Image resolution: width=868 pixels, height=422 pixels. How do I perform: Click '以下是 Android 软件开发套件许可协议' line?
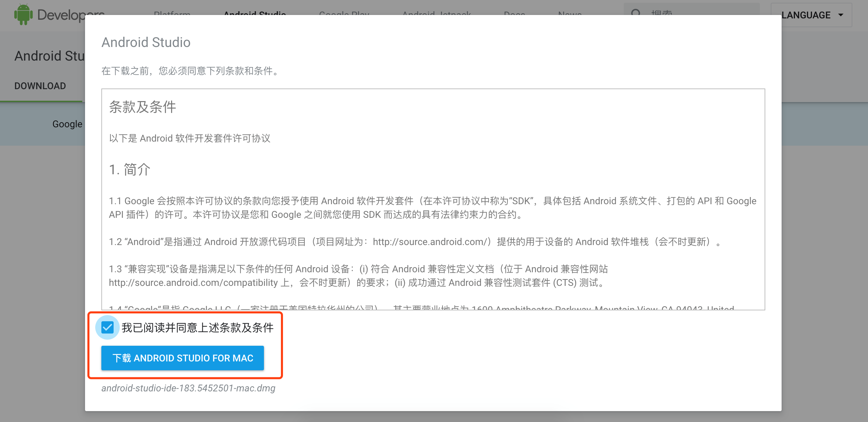coord(189,138)
